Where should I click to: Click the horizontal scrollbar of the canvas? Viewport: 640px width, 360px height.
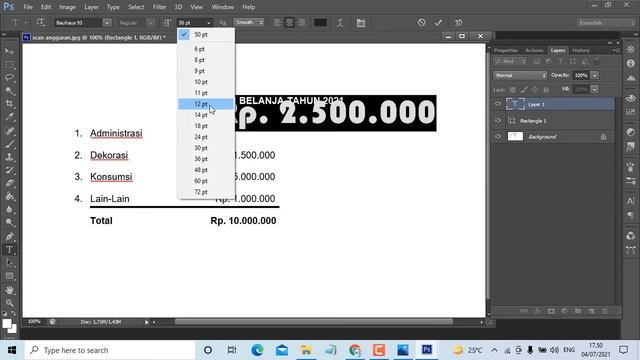(x=313, y=322)
